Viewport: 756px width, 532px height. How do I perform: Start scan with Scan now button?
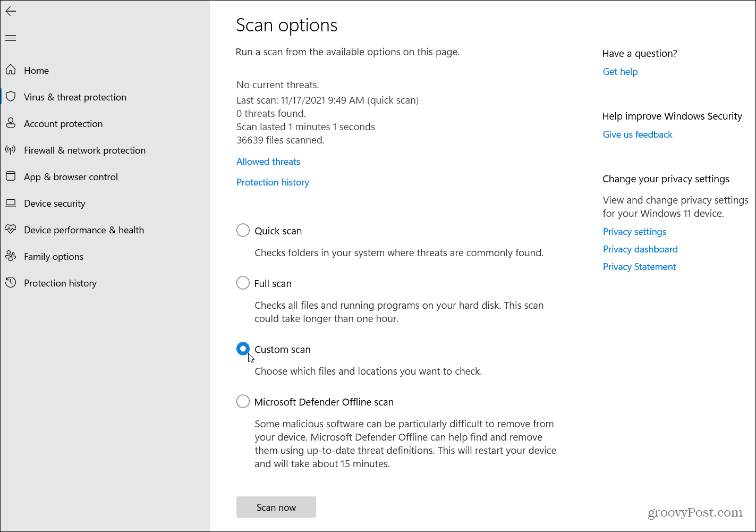tap(276, 507)
